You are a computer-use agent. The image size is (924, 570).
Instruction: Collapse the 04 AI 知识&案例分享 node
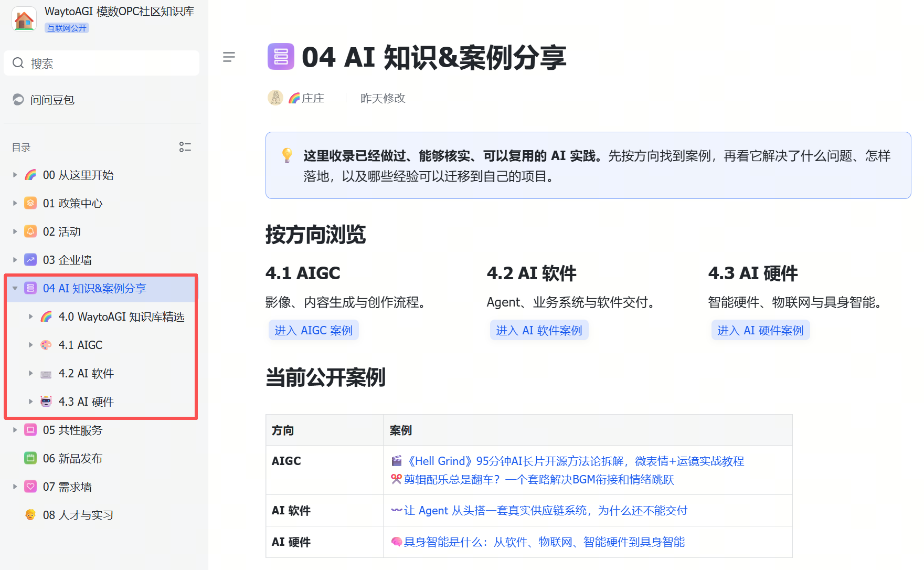click(15, 288)
